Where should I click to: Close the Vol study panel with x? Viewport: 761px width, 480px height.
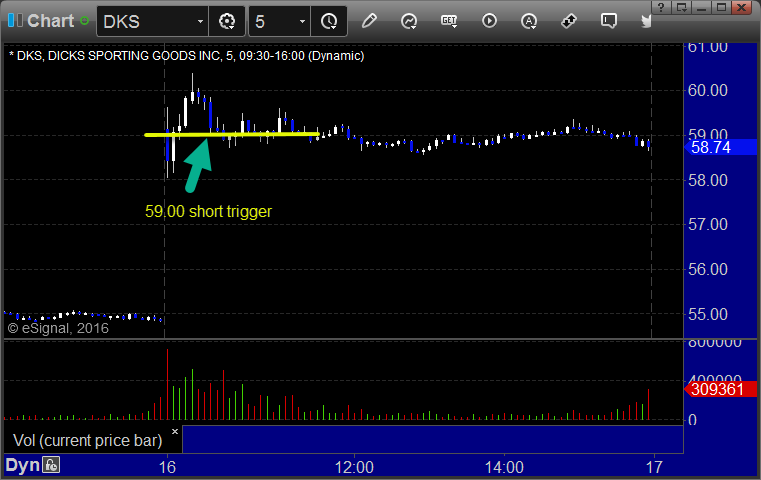(x=175, y=431)
